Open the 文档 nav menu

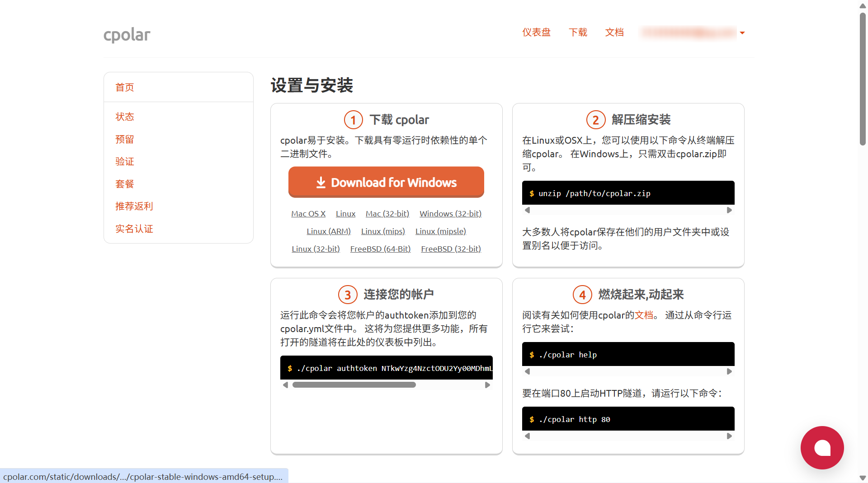[x=614, y=32]
